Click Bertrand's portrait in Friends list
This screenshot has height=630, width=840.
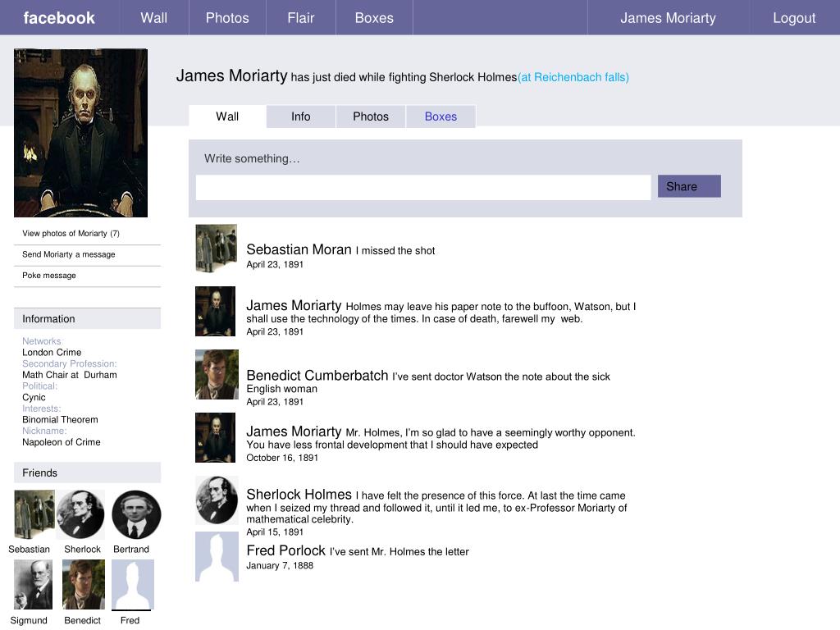(137, 514)
